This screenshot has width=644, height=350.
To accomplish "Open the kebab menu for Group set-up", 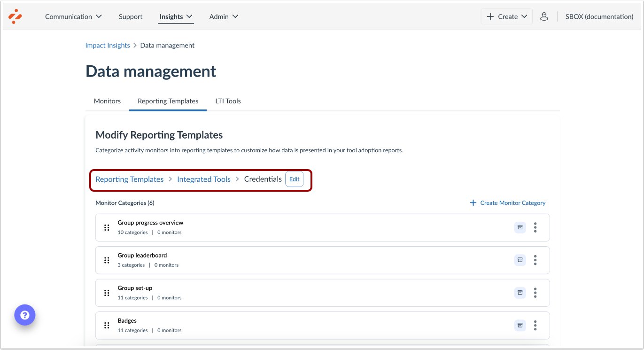I will tap(535, 292).
